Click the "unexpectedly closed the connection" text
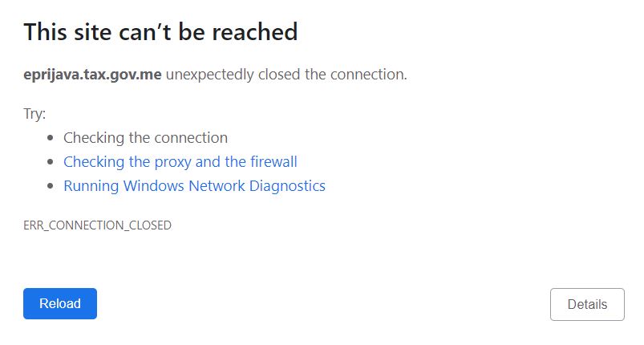This screenshot has width=644, height=345. (x=286, y=75)
